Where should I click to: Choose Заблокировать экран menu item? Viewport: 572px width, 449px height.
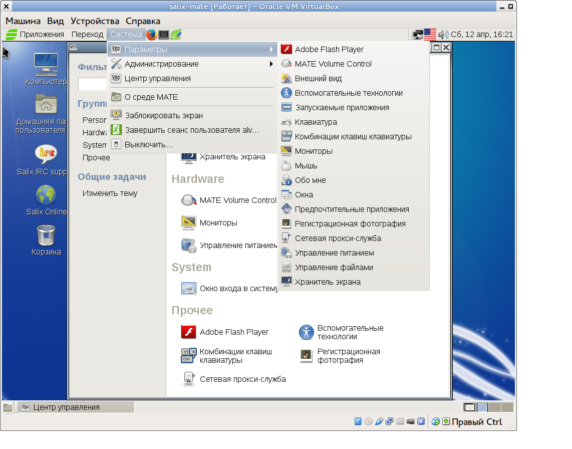pos(192,115)
